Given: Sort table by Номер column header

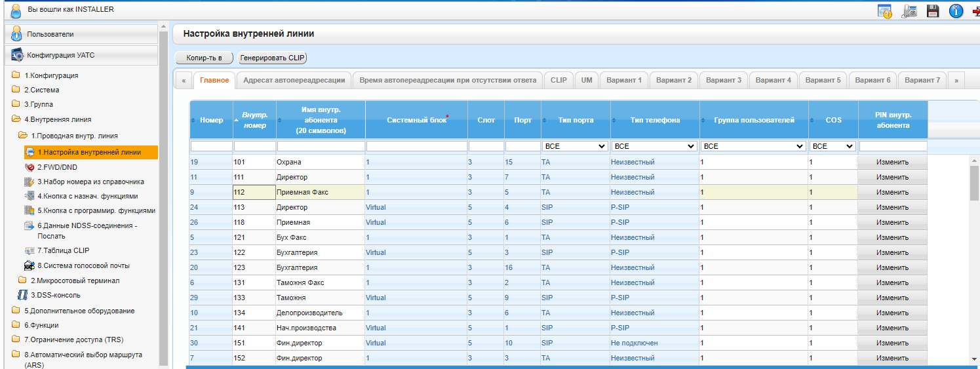Looking at the screenshot, I should (211, 120).
